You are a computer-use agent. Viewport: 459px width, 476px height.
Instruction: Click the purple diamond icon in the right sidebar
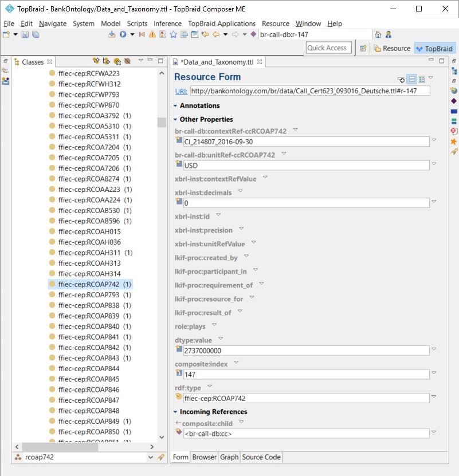(454, 101)
